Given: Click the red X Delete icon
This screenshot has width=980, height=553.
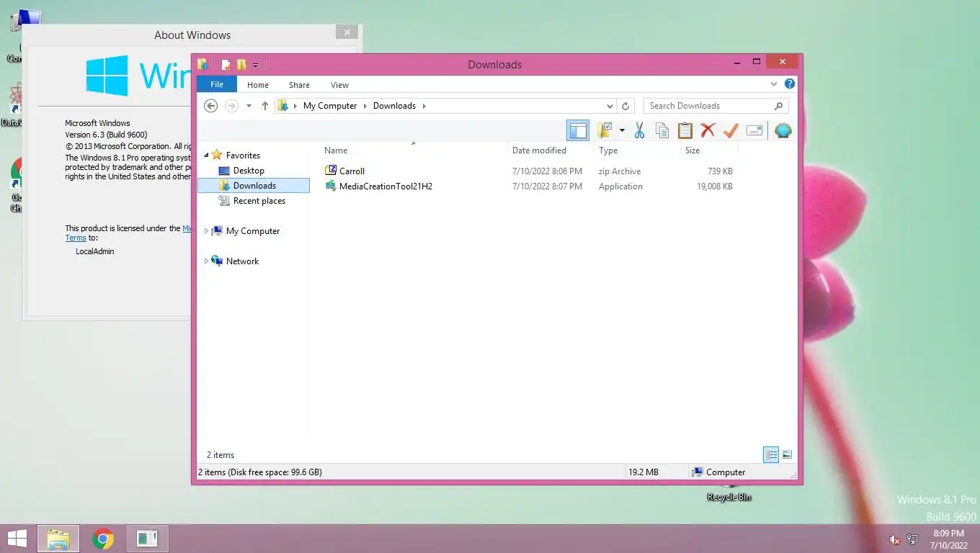Looking at the screenshot, I should coord(708,130).
